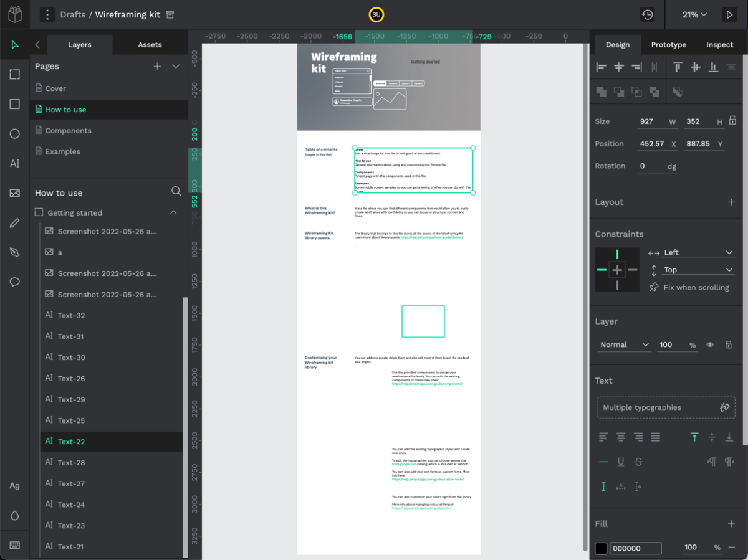This screenshot has height=560, width=748.
Task: Enable Fix when scrolling option
Action: 689,287
